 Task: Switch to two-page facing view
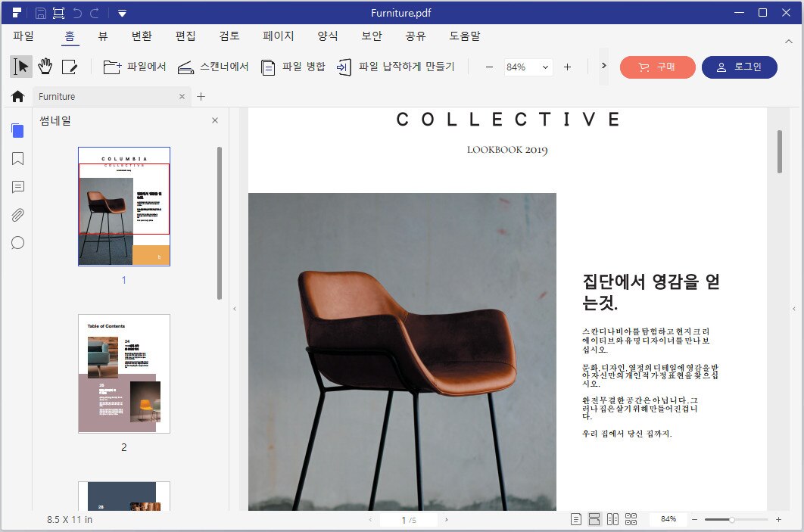(612, 519)
